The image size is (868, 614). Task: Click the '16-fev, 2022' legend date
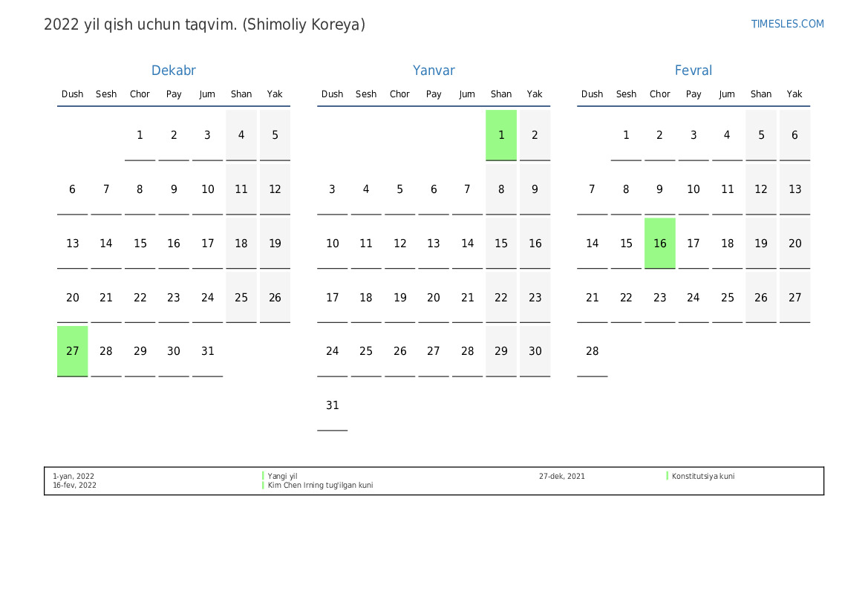[75, 485]
